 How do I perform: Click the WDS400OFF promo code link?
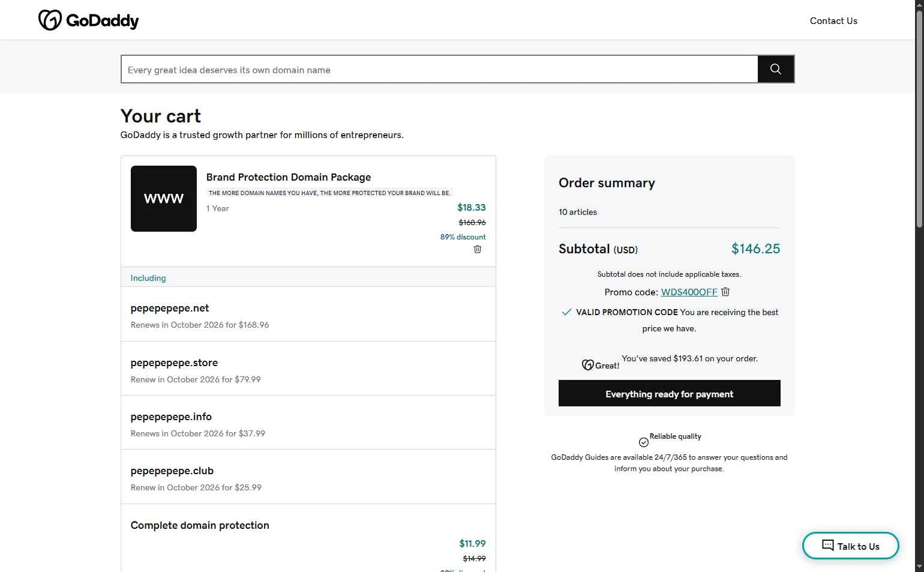pyautogui.click(x=689, y=292)
